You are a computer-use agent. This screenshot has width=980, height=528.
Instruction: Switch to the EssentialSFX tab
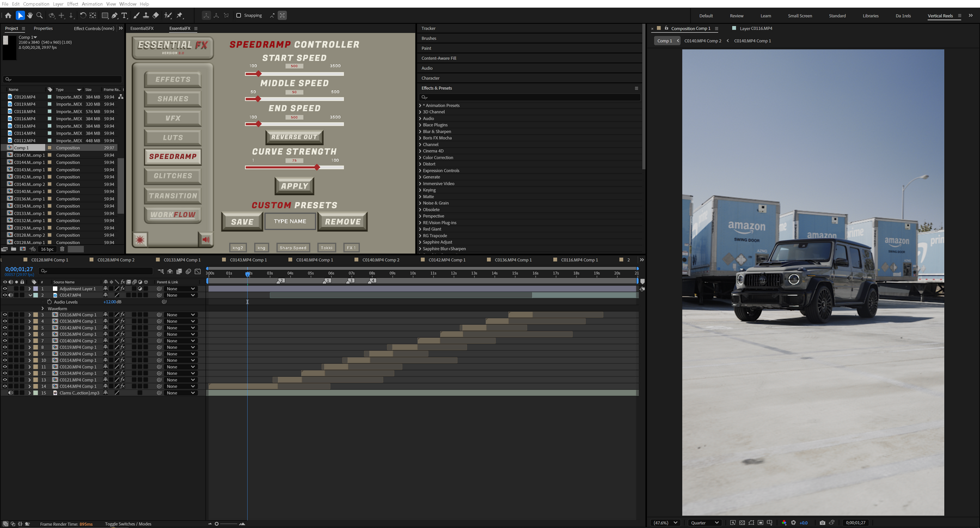pyautogui.click(x=142, y=28)
